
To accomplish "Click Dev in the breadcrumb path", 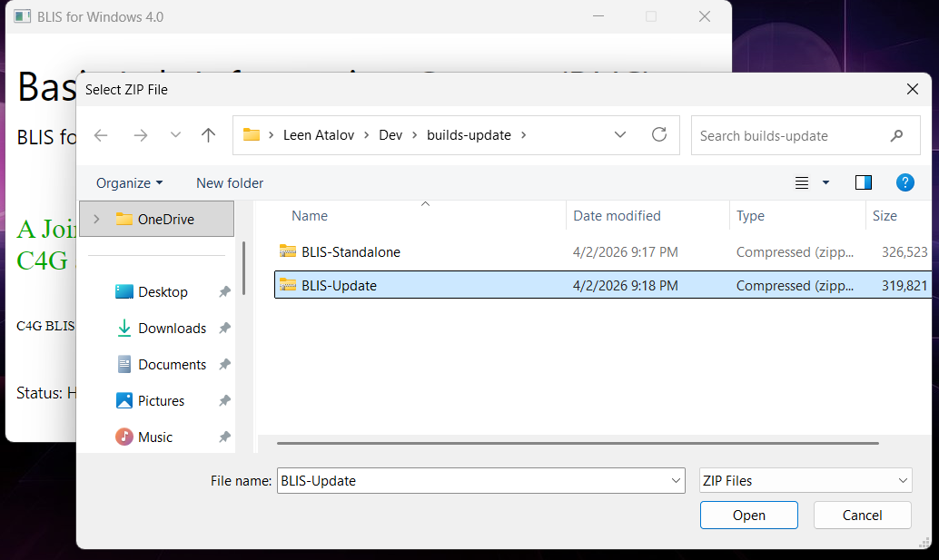I will [x=390, y=134].
